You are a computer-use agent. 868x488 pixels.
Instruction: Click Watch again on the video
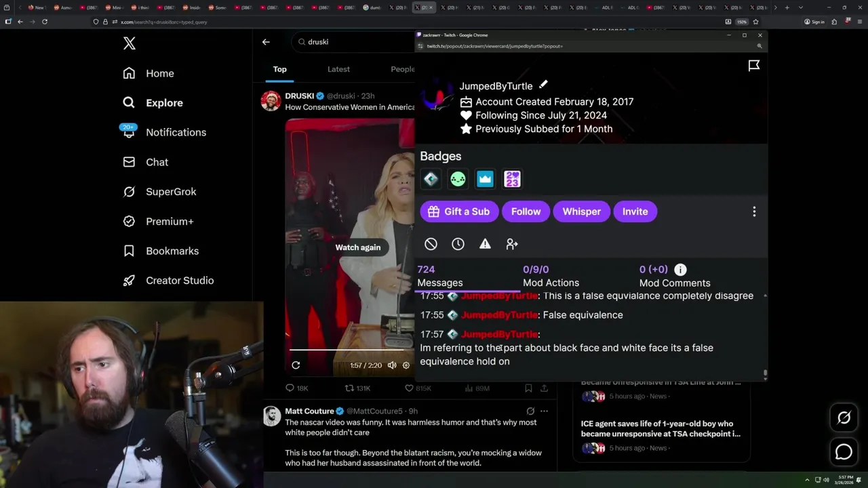pos(358,247)
